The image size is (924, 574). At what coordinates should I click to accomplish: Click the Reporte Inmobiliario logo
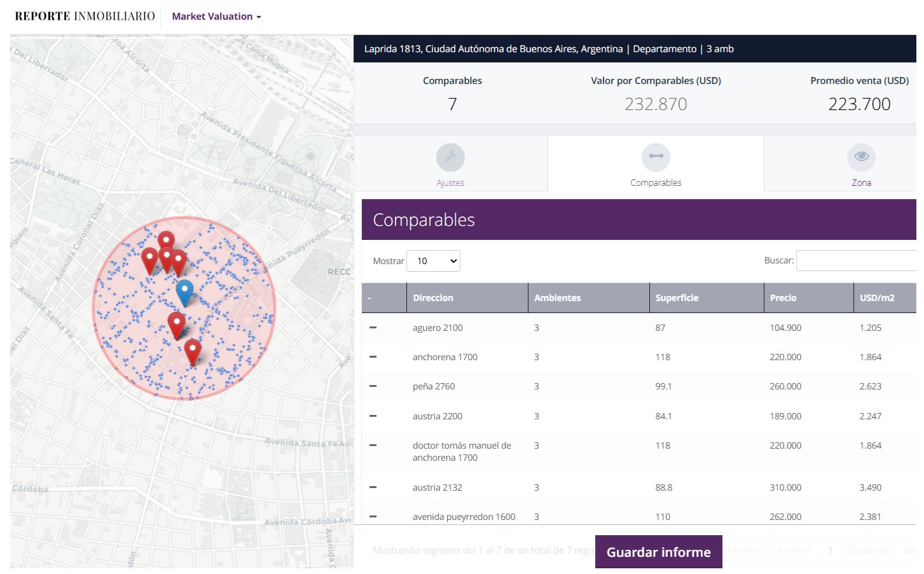click(85, 17)
